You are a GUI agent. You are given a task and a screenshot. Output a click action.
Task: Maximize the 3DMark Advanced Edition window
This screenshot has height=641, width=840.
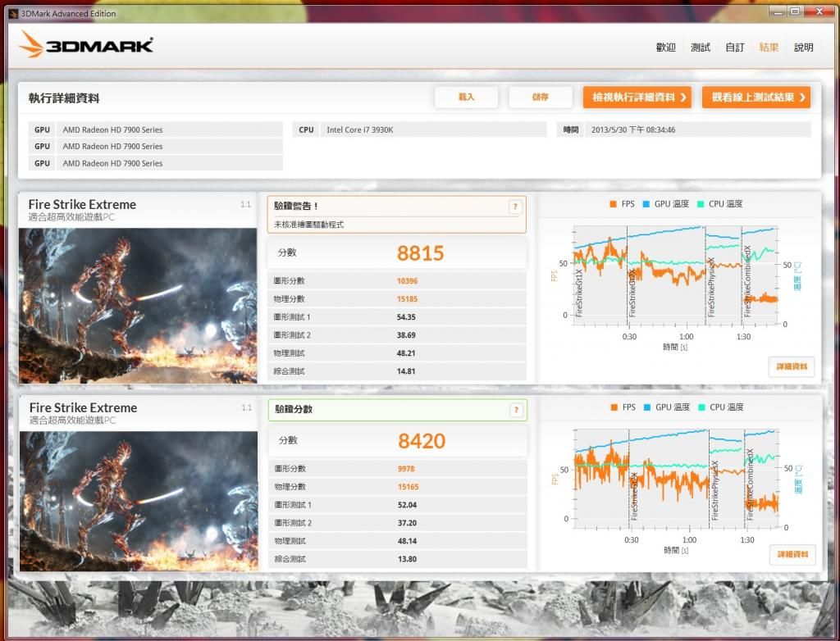(x=796, y=11)
